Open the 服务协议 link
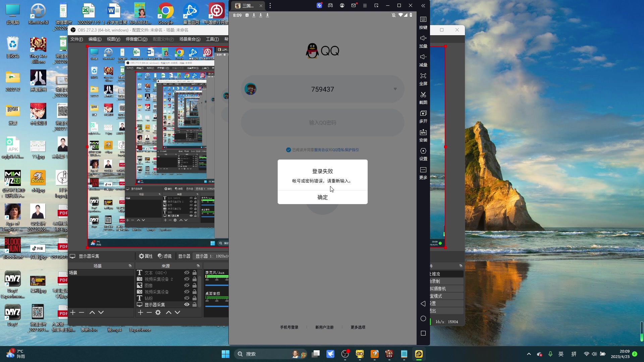 point(321,150)
